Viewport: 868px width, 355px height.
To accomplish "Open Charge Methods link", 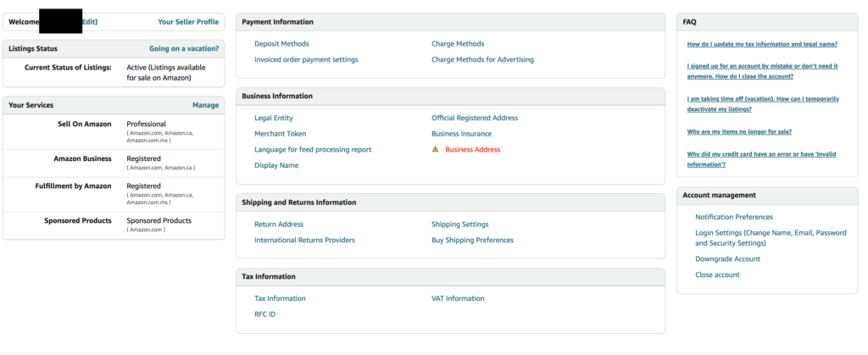I will coord(458,44).
